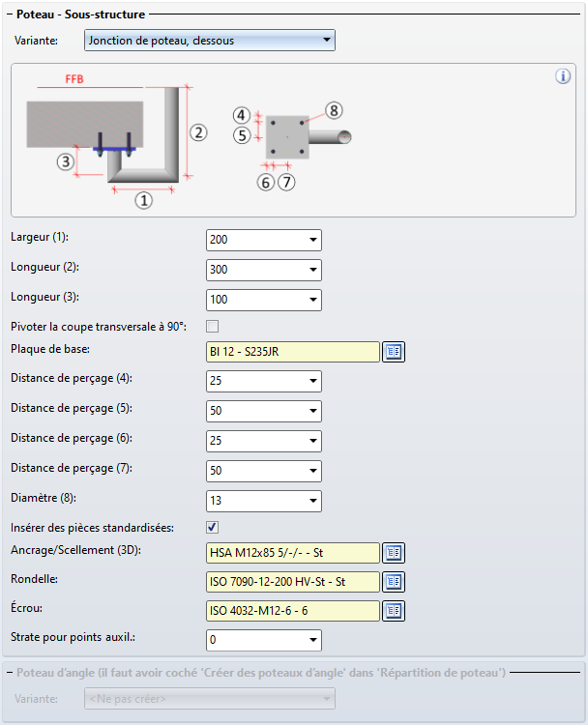Enable Pivoter la coupe transversale à 90°
The width and height of the screenshot is (588, 725).
click(x=213, y=326)
